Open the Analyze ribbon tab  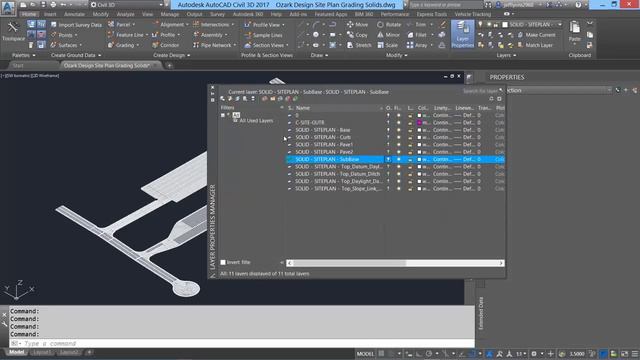pyautogui.click(x=125, y=14)
